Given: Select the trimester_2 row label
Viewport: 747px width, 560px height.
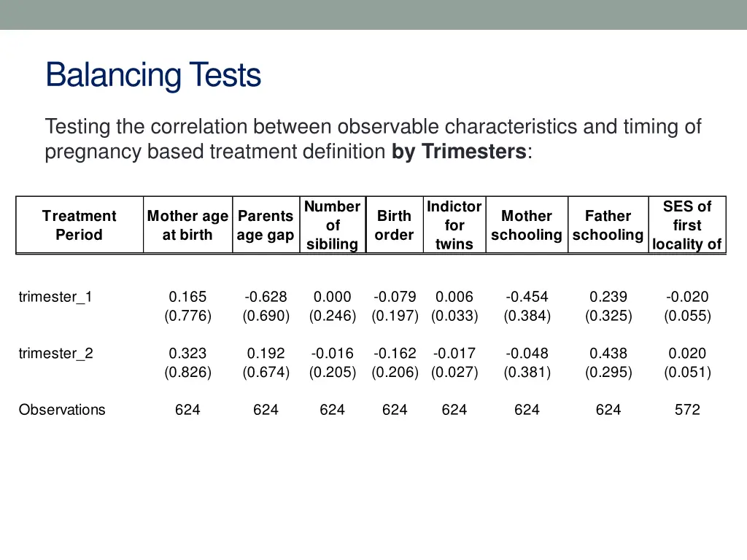Looking at the screenshot, I should click(x=55, y=354).
